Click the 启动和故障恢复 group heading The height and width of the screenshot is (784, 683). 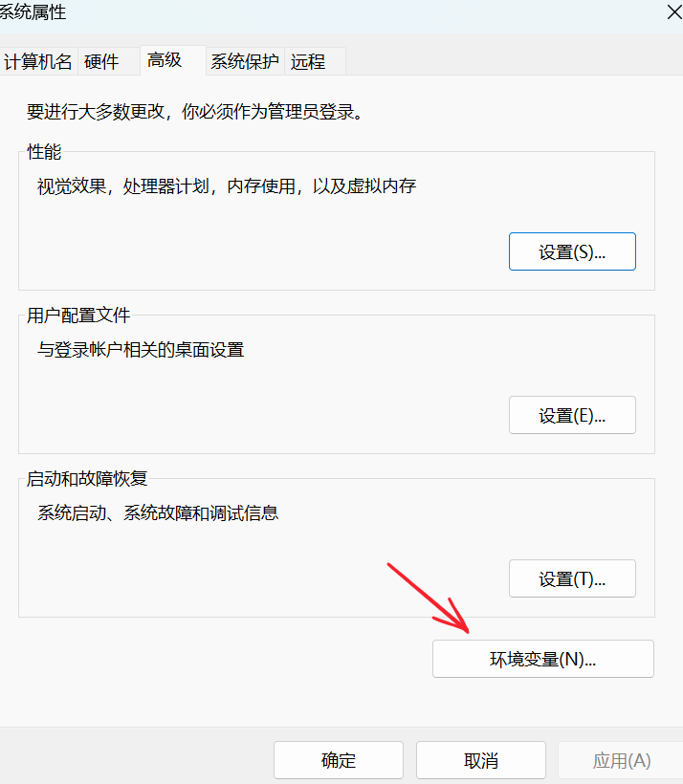coord(87,479)
